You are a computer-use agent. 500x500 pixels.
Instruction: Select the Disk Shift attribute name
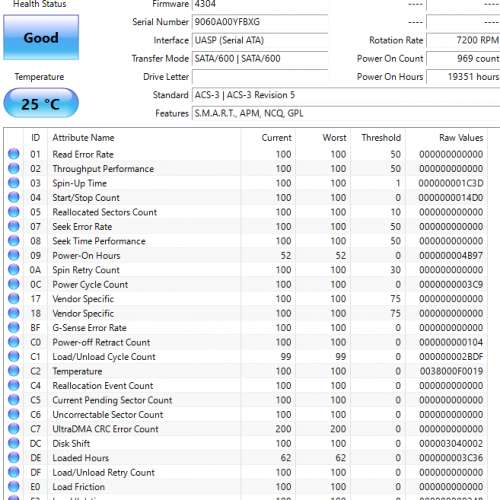[x=71, y=443]
